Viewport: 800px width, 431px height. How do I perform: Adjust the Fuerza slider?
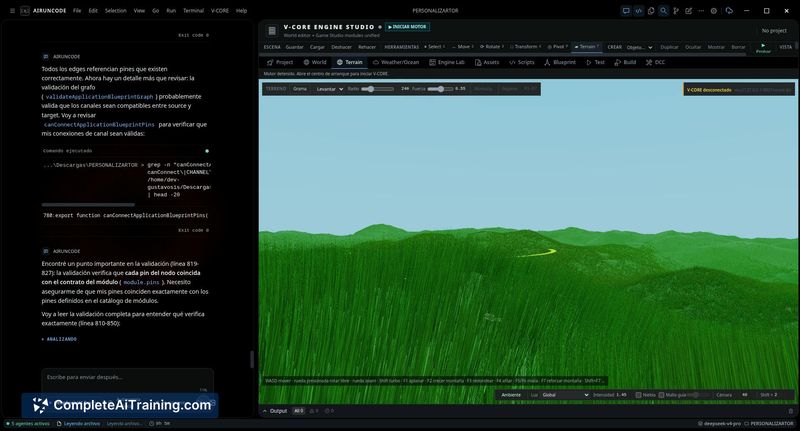pos(440,89)
